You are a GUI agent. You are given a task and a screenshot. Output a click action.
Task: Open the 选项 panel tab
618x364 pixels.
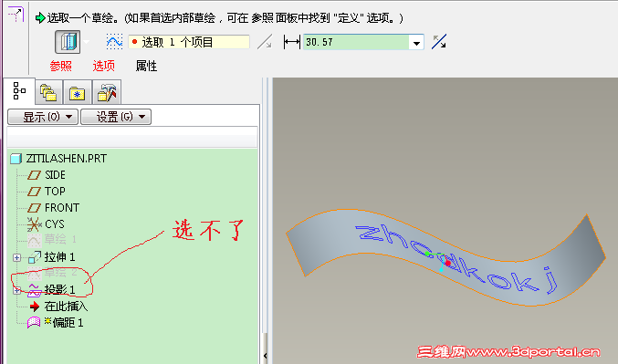click(x=104, y=66)
